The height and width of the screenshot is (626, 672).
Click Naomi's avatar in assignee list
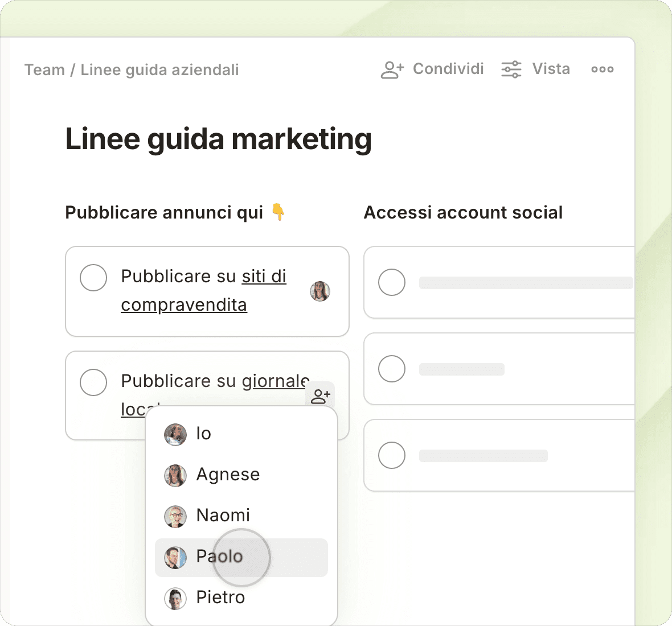(175, 516)
